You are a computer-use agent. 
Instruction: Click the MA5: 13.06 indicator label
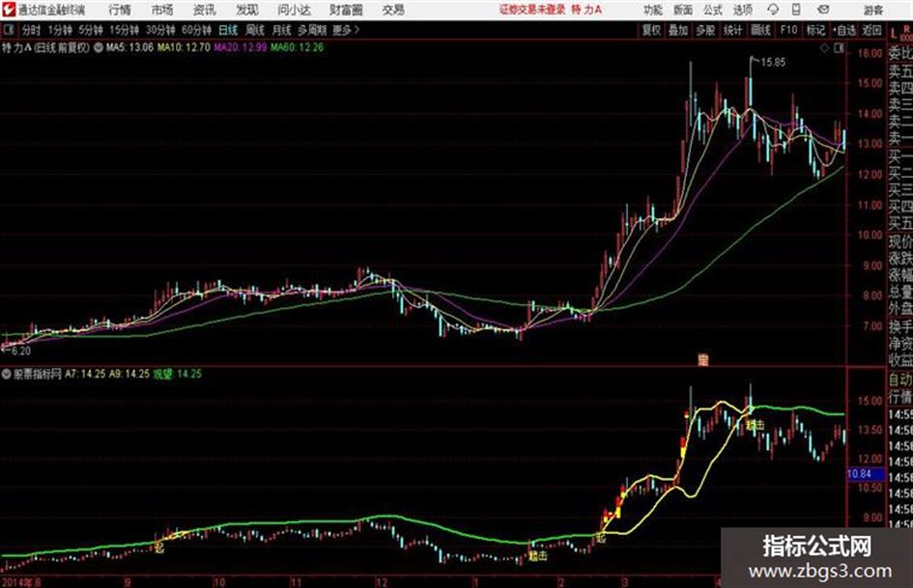click(129, 47)
